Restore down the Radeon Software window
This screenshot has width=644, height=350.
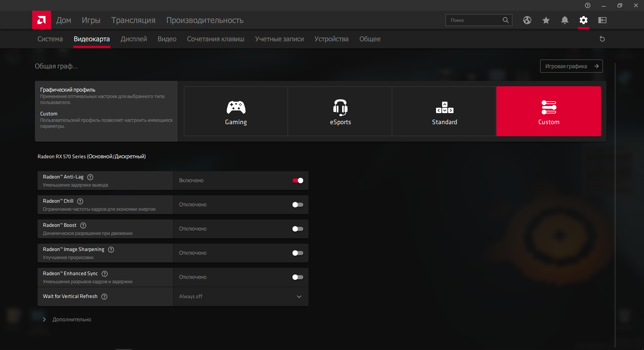[x=620, y=5]
